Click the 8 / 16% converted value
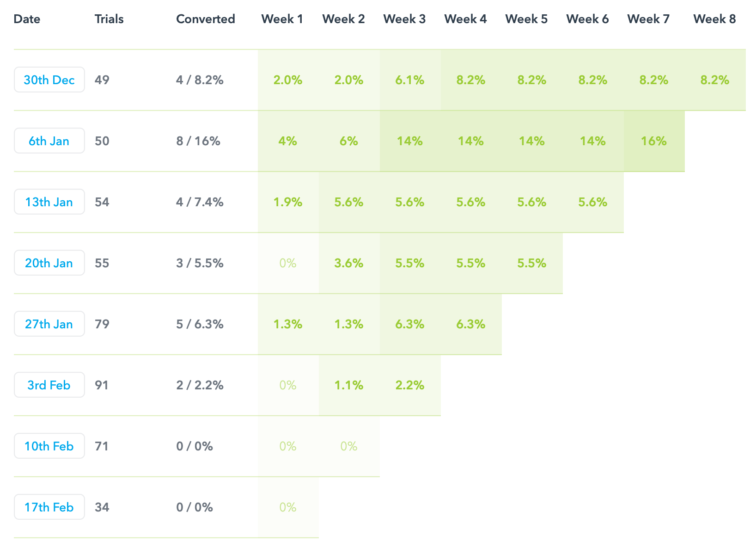Screen dimensions: 756x554 pos(198,141)
